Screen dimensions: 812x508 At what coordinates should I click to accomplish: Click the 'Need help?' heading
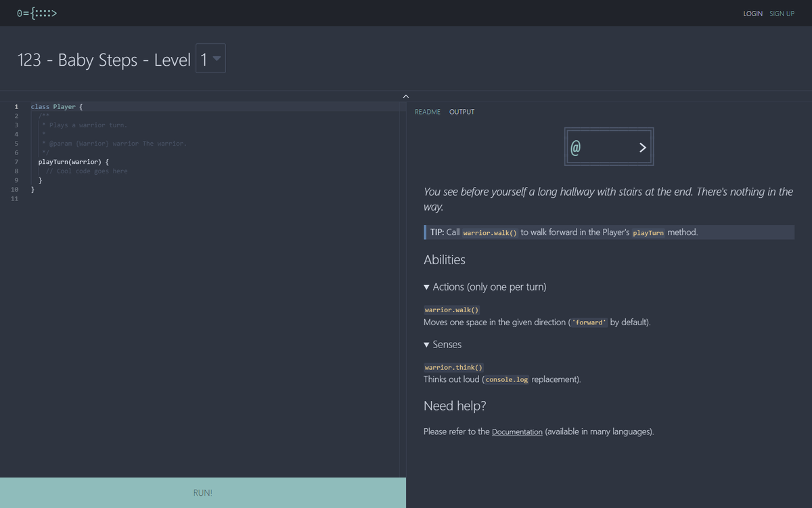(455, 406)
